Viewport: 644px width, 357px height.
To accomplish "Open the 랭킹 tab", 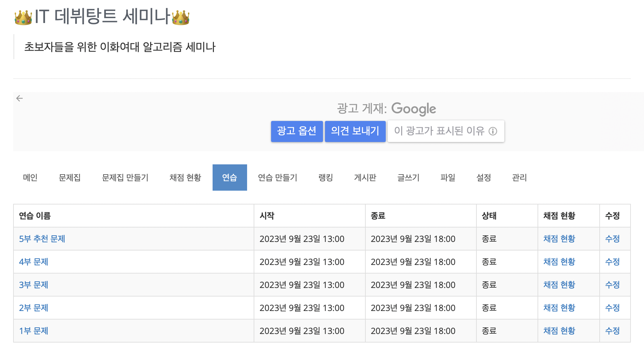I will pos(326,178).
